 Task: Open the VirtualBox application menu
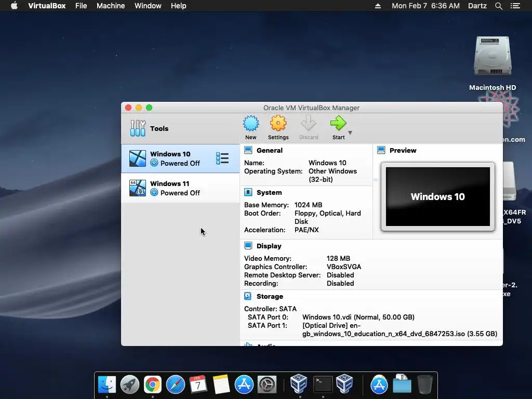click(x=47, y=6)
